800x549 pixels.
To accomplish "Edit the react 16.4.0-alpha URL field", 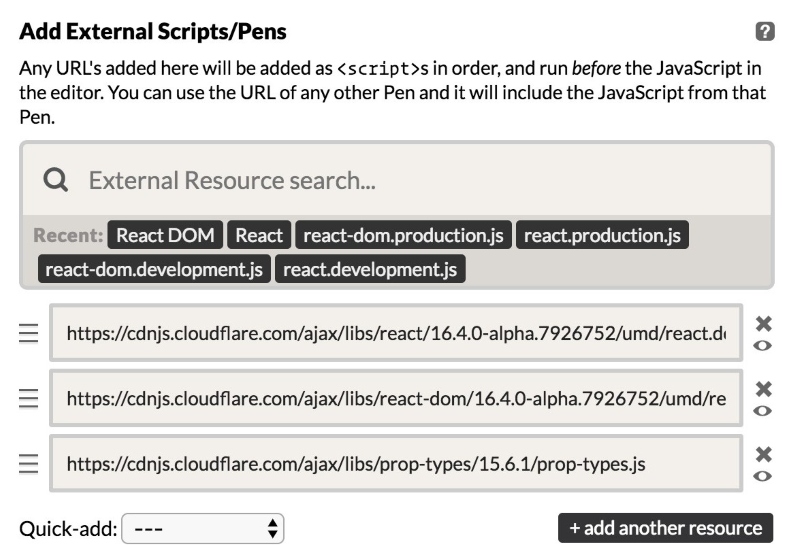I will (396, 333).
